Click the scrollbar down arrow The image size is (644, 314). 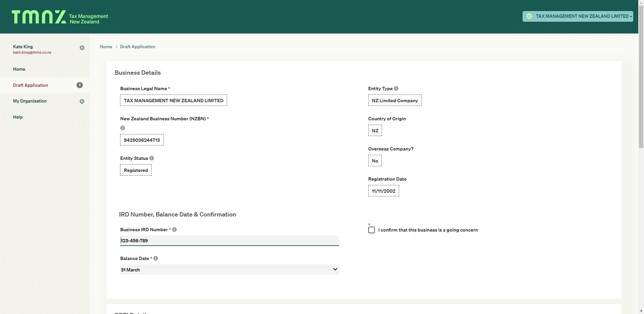pos(641,311)
